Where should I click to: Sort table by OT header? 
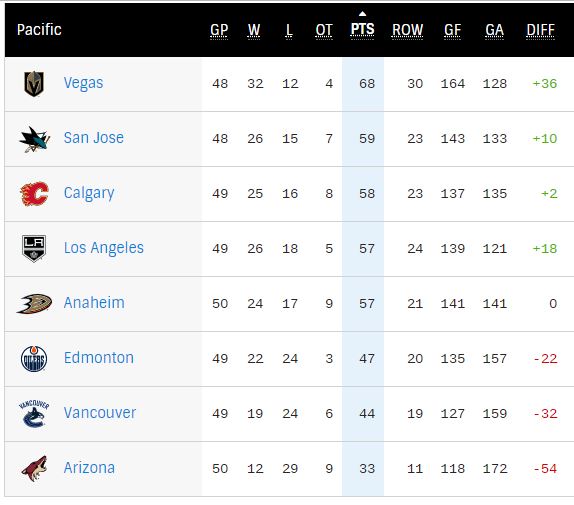click(x=324, y=30)
